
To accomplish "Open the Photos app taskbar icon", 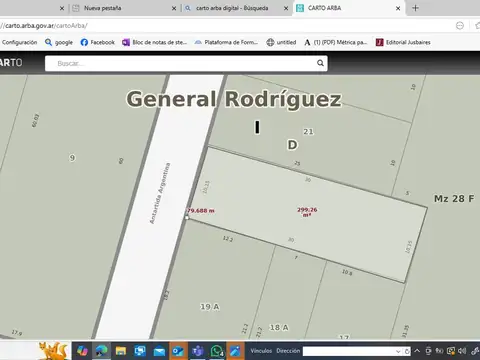I will coord(235,351).
